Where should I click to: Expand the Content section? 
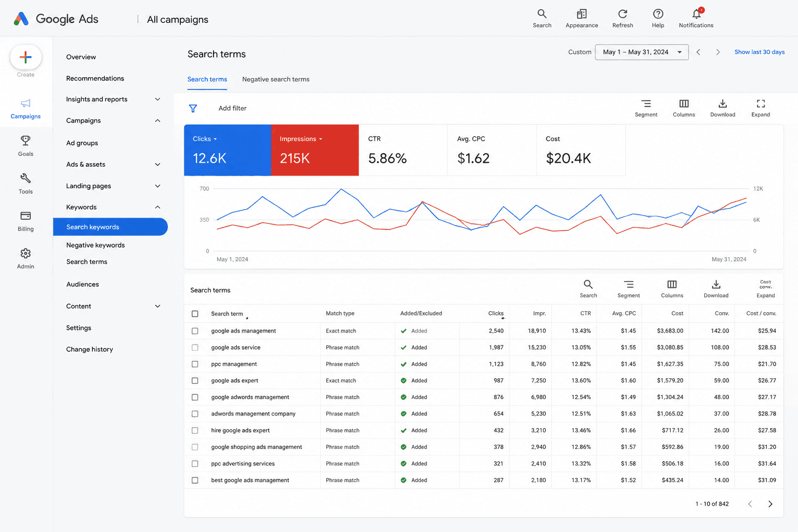pos(157,307)
